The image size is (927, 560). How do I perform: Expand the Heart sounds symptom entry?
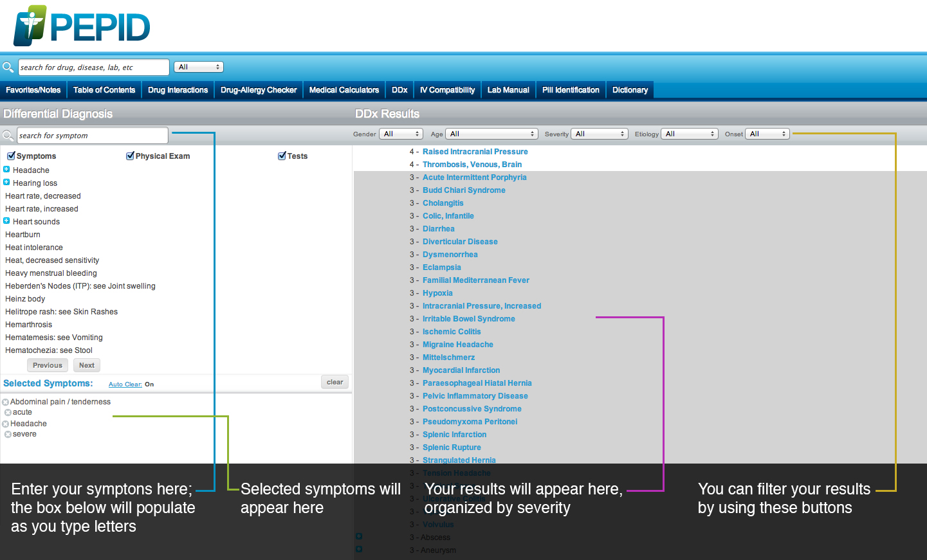(x=6, y=221)
